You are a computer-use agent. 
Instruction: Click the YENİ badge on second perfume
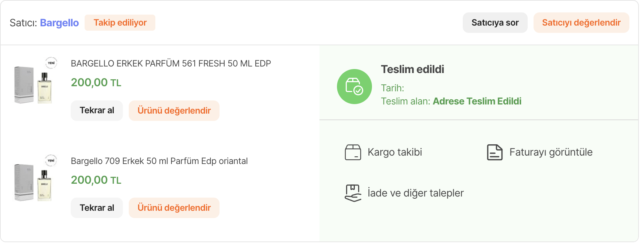click(x=51, y=160)
